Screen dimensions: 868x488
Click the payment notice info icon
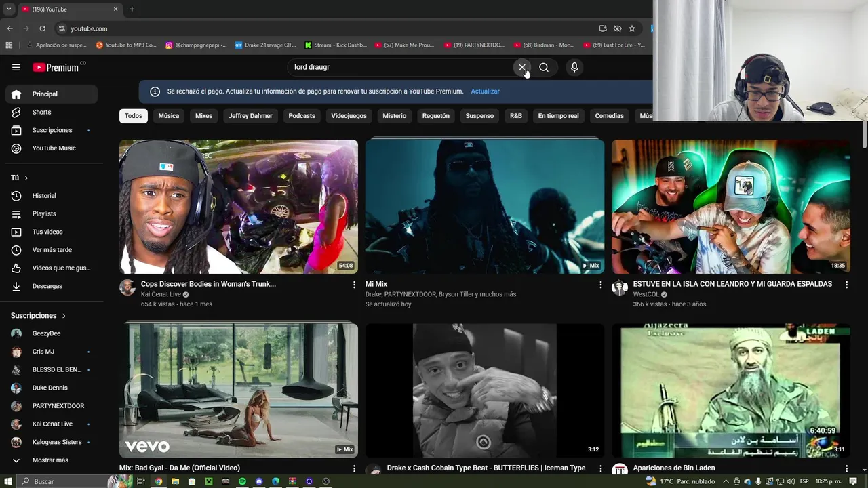(155, 91)
